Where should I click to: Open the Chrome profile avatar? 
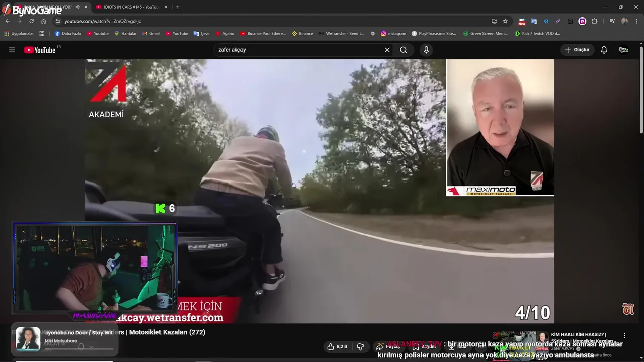pyautogui.click(x=624, y=21)
